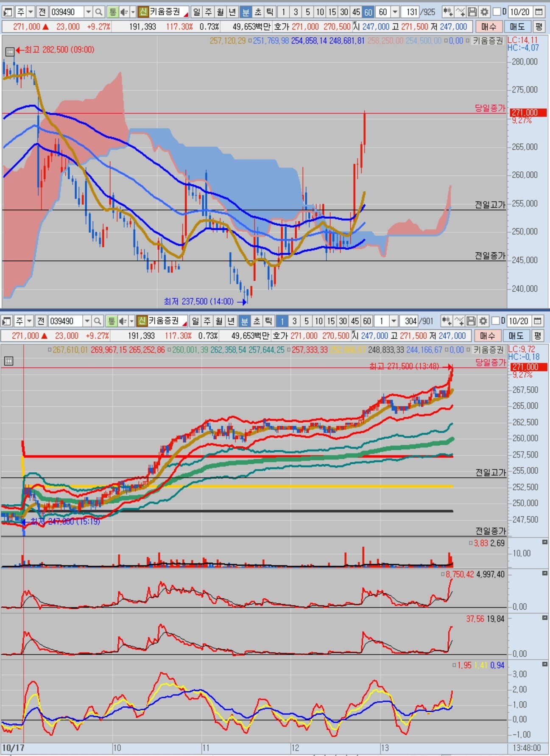Open the calendar date picker in the lower chart
Image resolution: width=550 pixels, height=756 pixels.
click(538, 321)
